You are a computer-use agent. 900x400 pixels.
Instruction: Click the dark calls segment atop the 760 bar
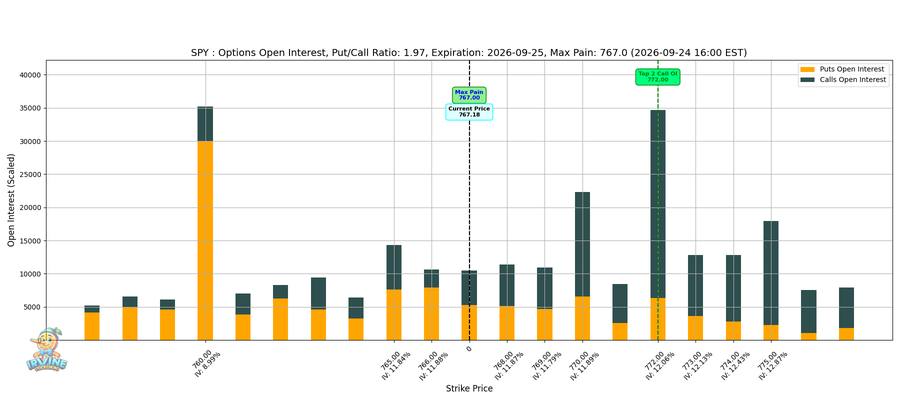pyautogui.click(x=205, y=124)
